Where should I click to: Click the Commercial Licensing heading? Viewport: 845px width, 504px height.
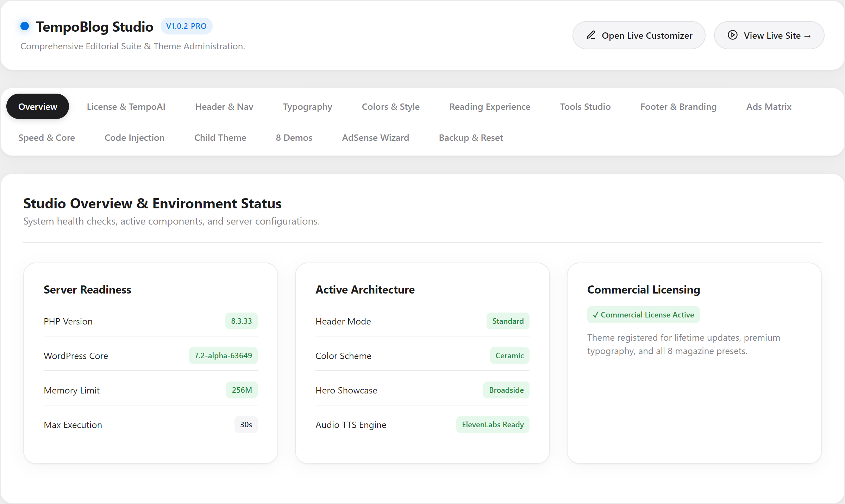(644, 289)
